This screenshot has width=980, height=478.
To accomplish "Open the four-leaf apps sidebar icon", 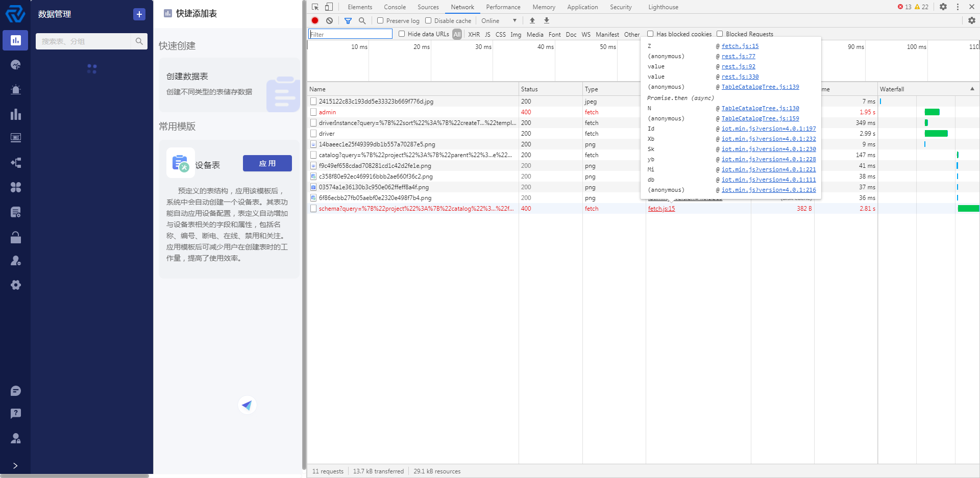I will click(15, 187).
